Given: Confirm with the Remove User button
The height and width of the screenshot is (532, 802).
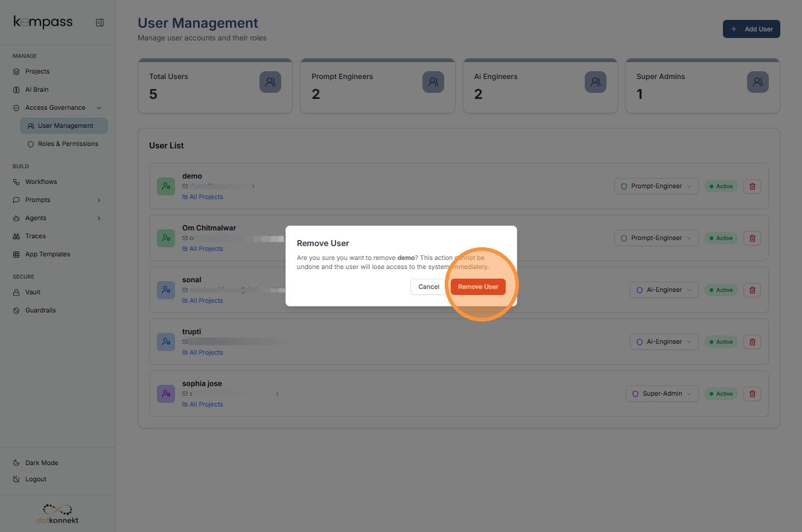Looking at the screenshot, I should tap(478, 287).
